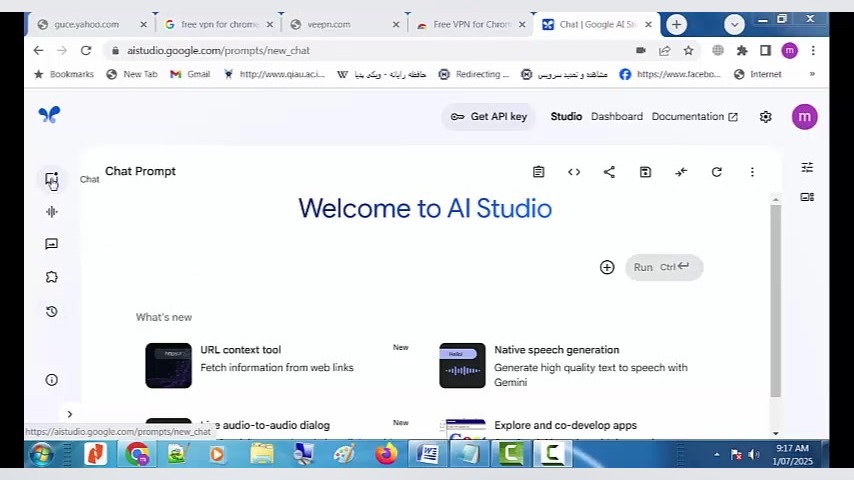Open the tab search dropdown arrow
This screenshot has height=480, width=854.
(734, 25)
